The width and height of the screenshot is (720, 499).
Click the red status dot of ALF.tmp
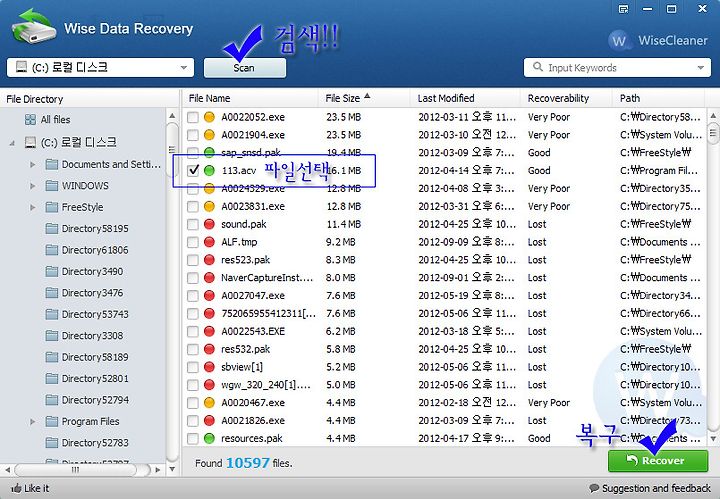(209, 242)
